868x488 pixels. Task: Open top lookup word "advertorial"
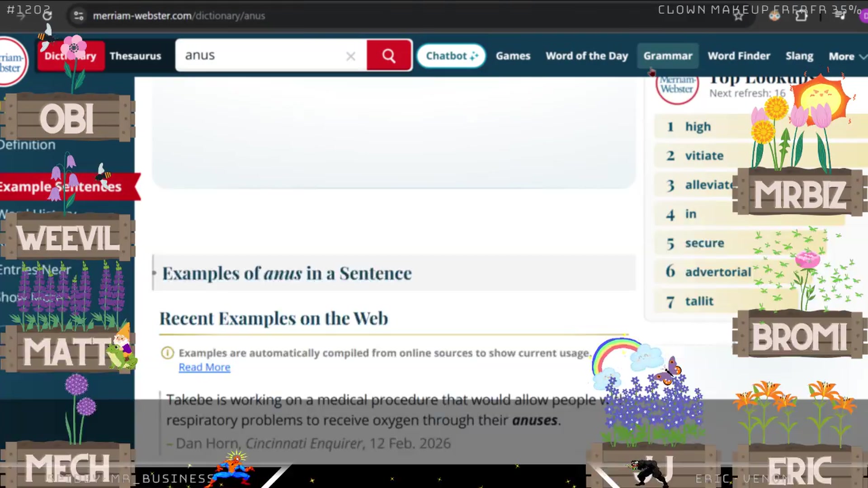718,272
